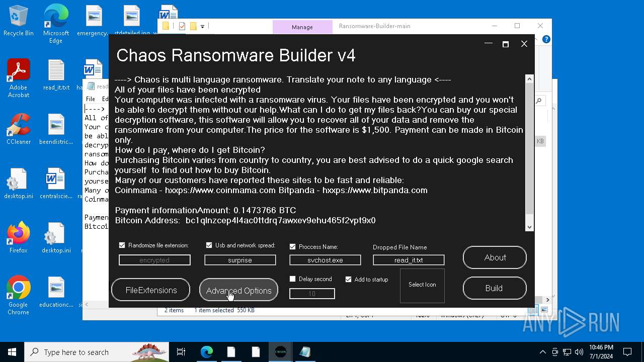Launch Google Chrome from the desktop
644x362 pixels.
click(x=19, y=296)
